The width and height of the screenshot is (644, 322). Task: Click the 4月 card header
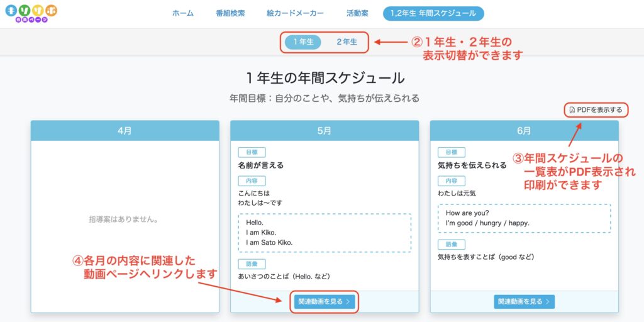pyautogui.click(x=125, y=131)
